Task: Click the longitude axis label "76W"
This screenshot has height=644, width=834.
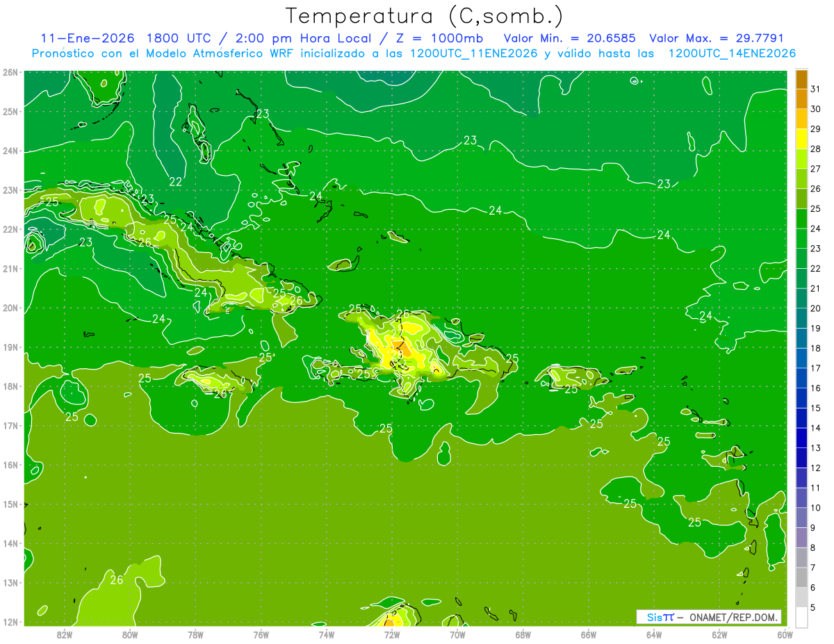Action: click(261, 634)
